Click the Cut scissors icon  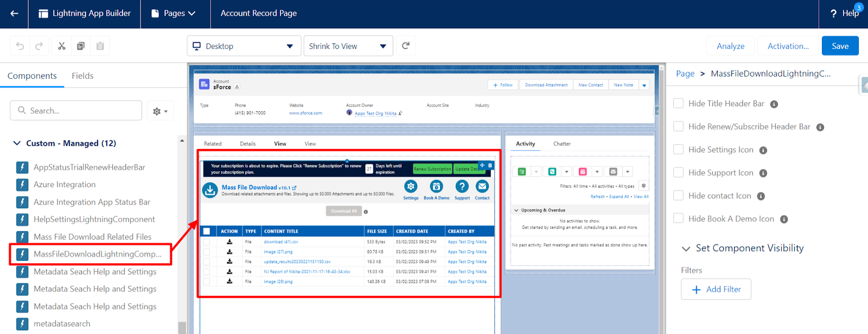[62, 46]
